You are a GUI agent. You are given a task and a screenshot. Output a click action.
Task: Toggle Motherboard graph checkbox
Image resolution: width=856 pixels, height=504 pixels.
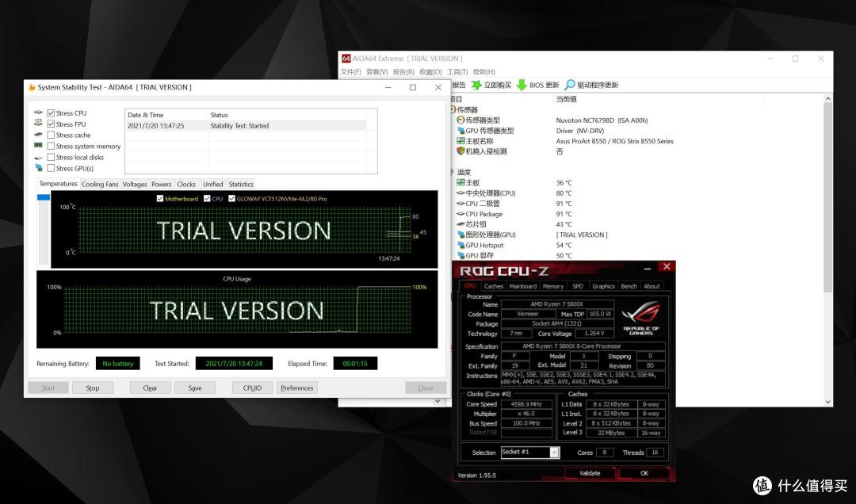click(x=160, y=199)
